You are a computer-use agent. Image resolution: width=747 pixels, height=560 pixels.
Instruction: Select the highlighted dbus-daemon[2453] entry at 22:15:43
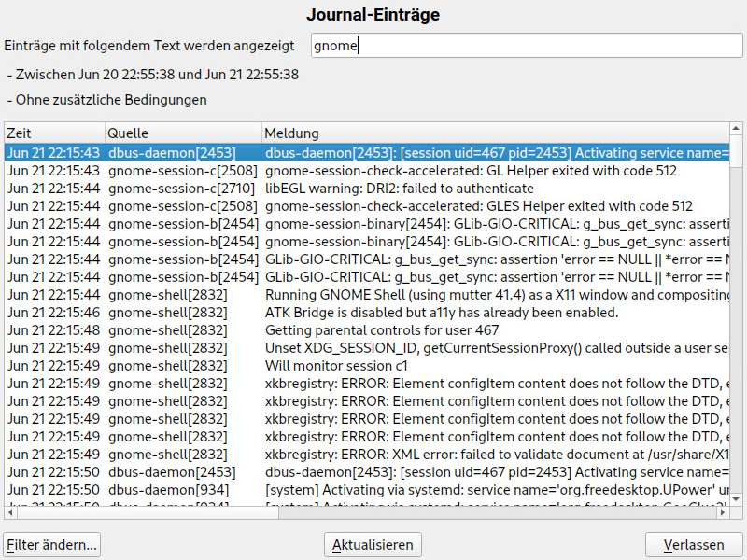[x=367, y=153]
